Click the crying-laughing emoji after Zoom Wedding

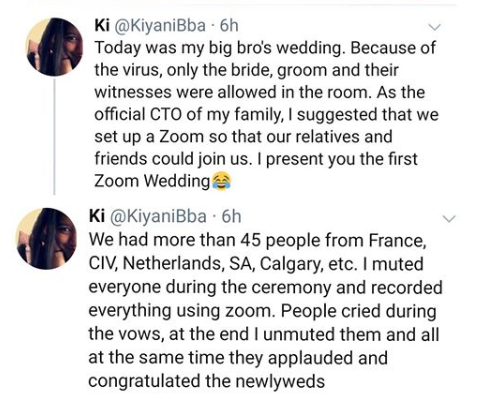coord(221,181)
